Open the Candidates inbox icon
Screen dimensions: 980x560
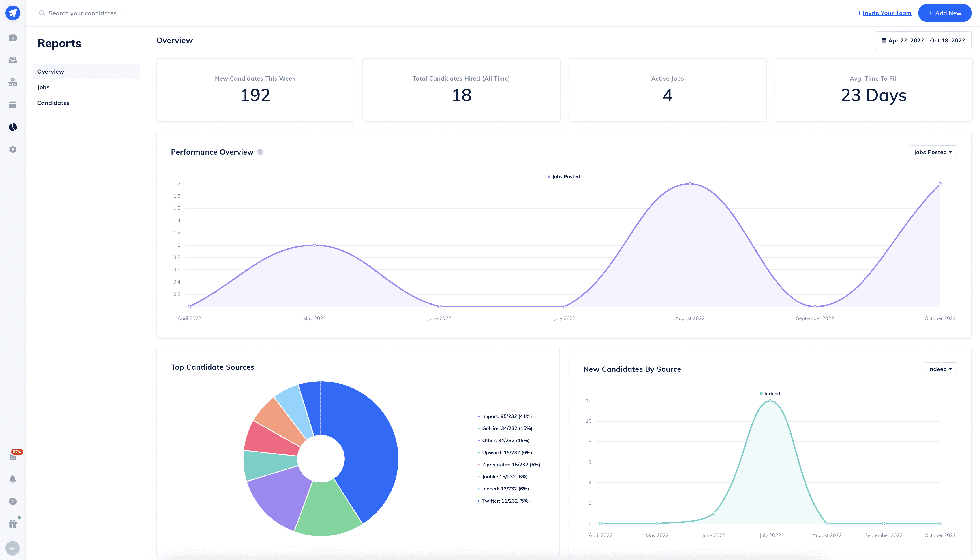12,60
